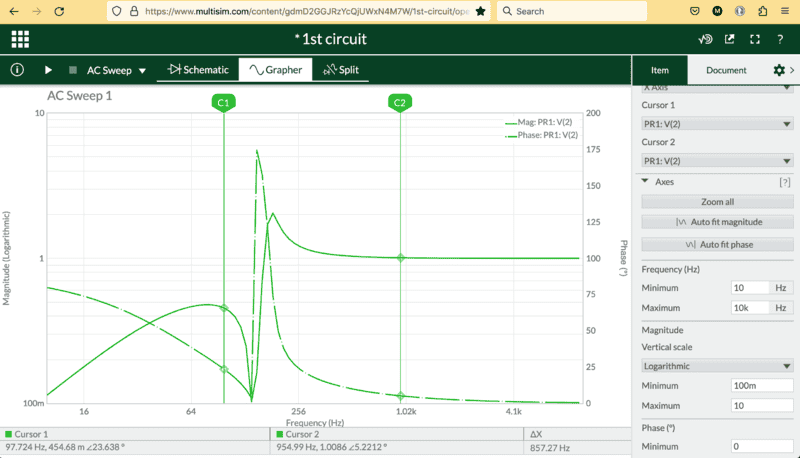The image size is (800, 458).
Task: Click Auto fit phase button
Action: pos(717,245)
